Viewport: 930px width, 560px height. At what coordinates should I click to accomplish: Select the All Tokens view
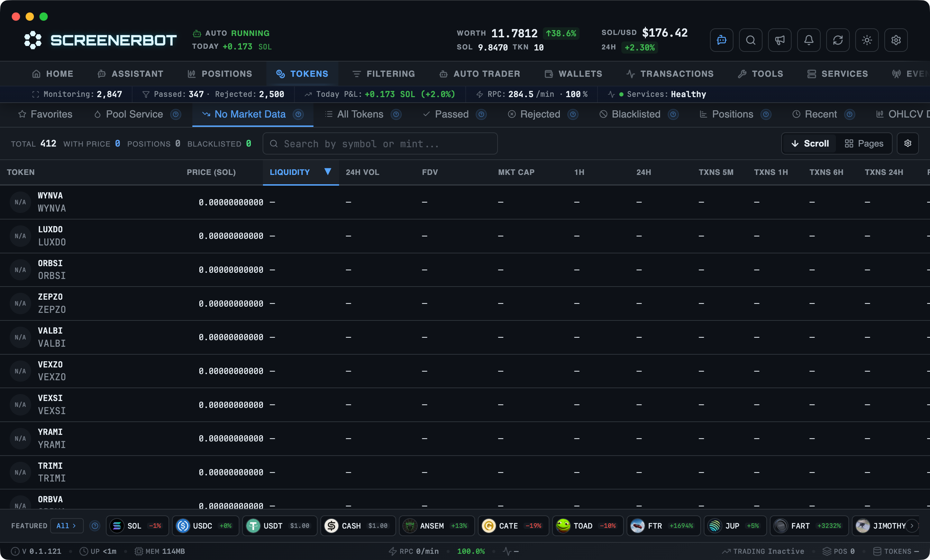click(354, 114)
